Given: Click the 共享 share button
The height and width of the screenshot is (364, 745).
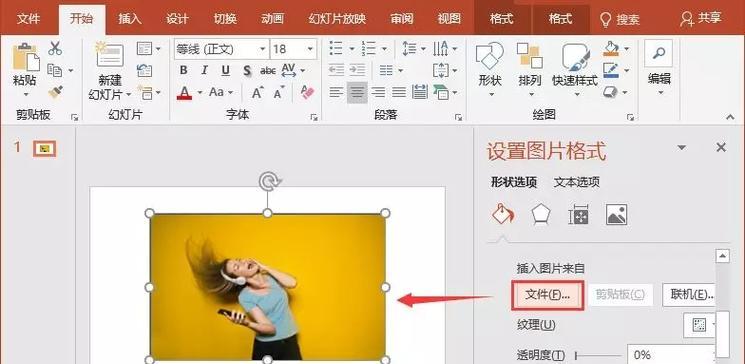Looking at the screenshot, I should pyautogui.click(x=701, y=19).
